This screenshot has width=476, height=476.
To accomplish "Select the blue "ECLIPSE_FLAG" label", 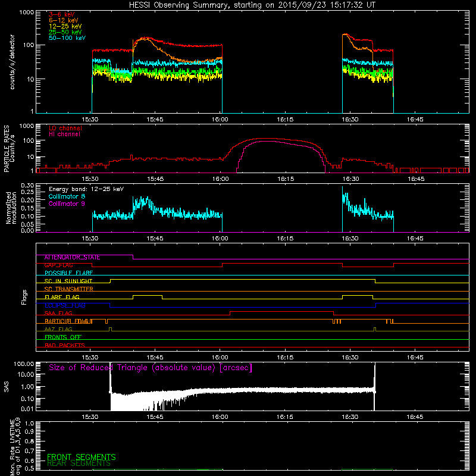I will pyautogui.click(x=65, y=305).
